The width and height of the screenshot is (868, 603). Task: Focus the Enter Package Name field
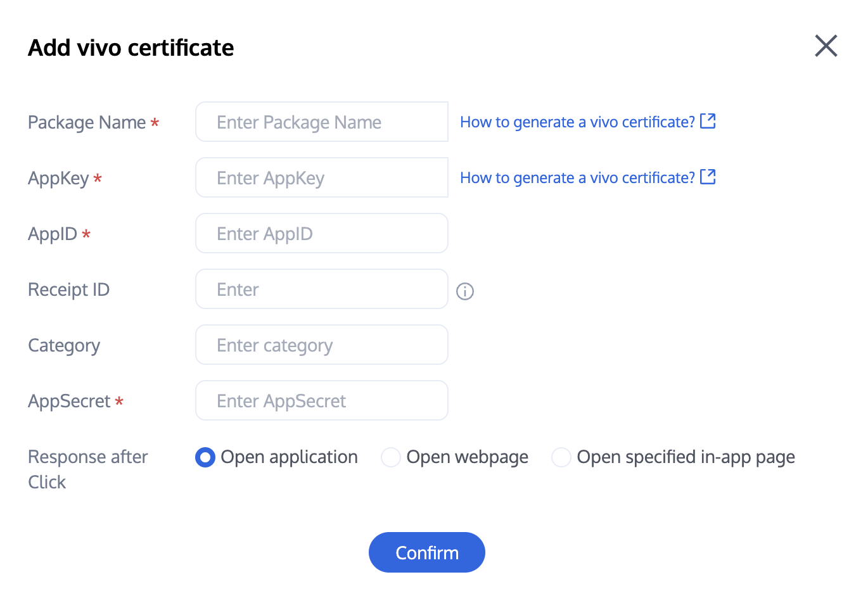pos(322,122)
